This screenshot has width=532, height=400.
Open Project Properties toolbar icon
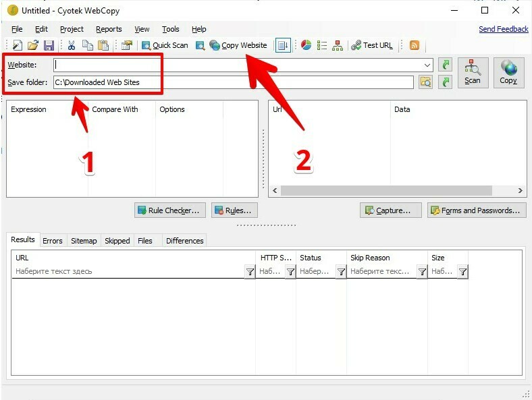(x=126, y=45)
